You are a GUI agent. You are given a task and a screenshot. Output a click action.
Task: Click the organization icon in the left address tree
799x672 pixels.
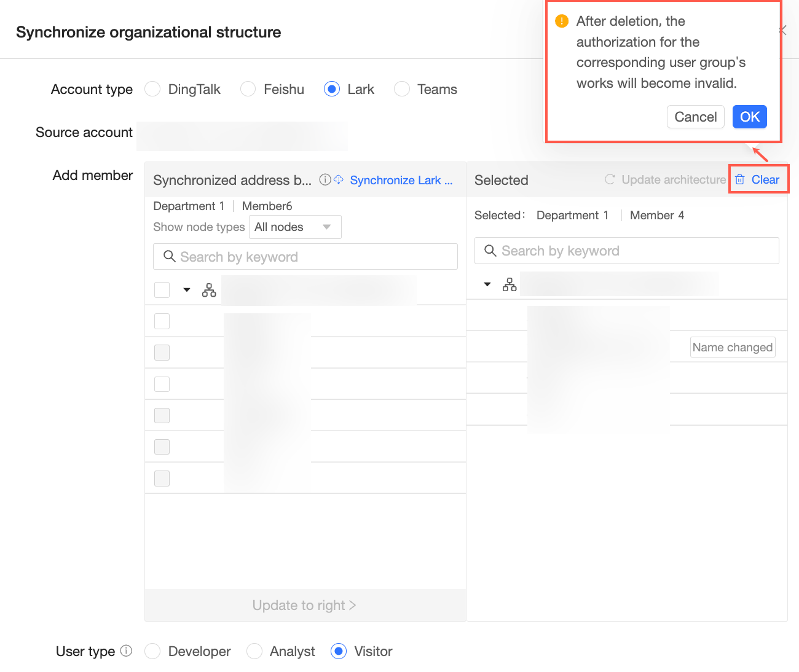tap(209, 290)
